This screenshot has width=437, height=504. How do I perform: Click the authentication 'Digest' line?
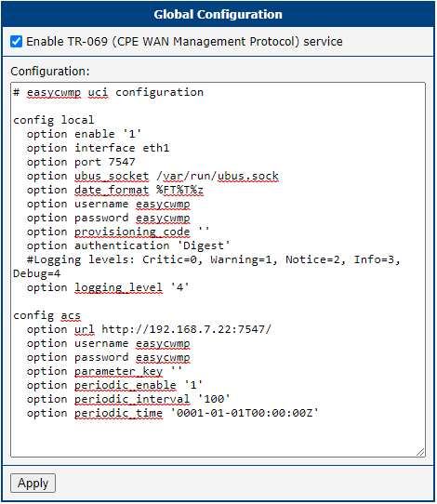tap(128, 245)
